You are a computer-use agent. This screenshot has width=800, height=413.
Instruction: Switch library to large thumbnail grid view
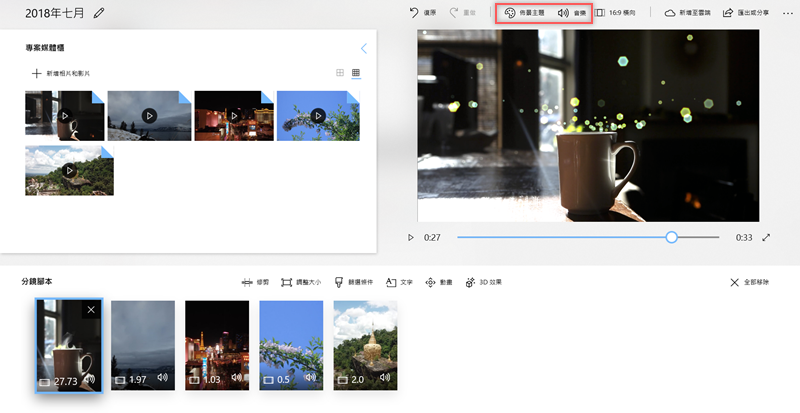[x=340, y=72]
